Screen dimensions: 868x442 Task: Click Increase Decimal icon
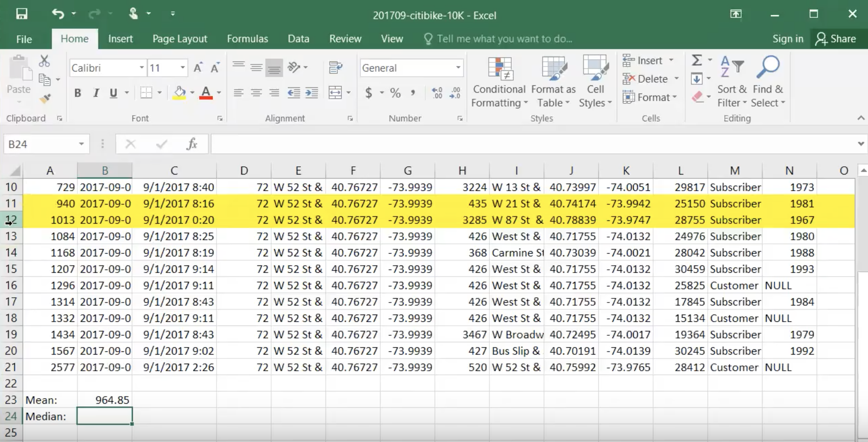click(437, 93)
